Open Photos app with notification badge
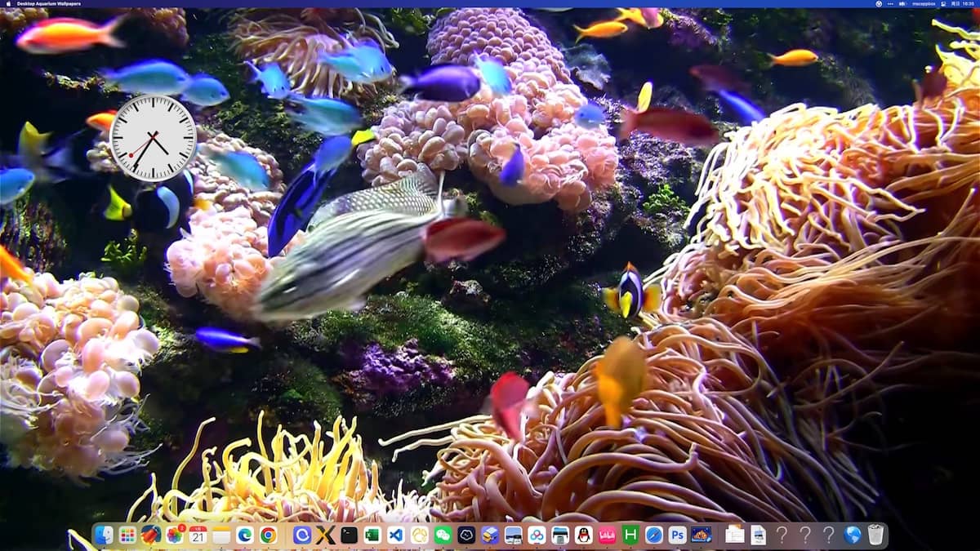The height and width of the screenshot is (551, 980). [x=174, y=535]
